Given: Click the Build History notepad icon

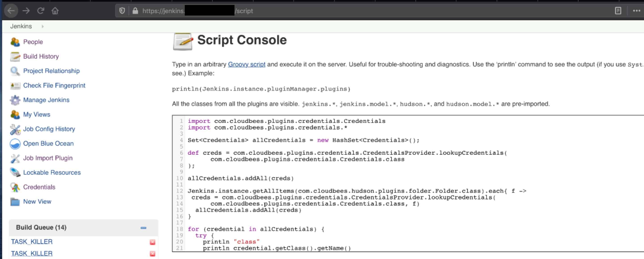Looking at the screenshot, I should (x=15, y=56).
